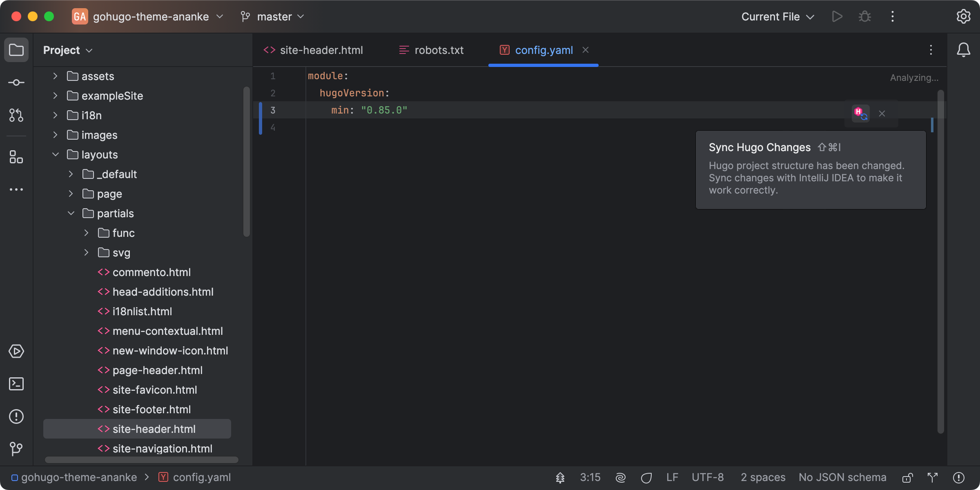Select site-favicon.html file

click(x=147, y=390)
